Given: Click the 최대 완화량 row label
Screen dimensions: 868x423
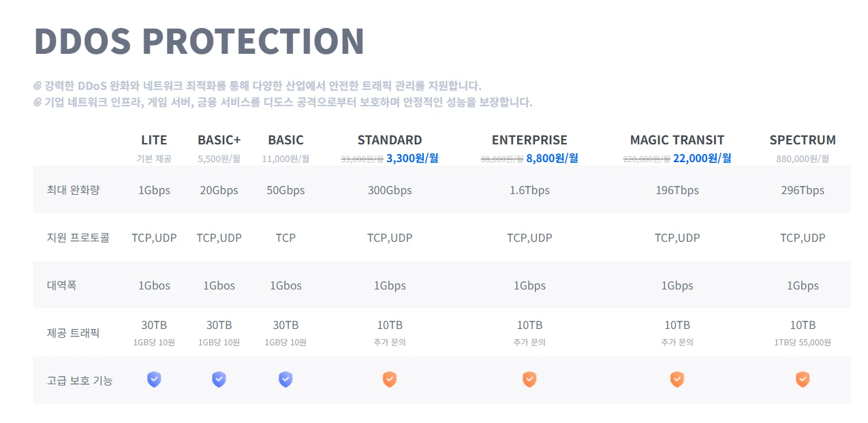Looking at the screenshot, I should pos(74,190).
